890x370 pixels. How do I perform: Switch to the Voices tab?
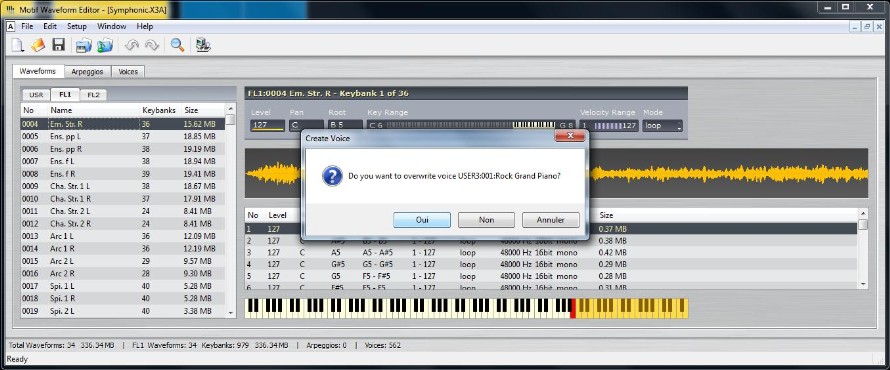128,72
